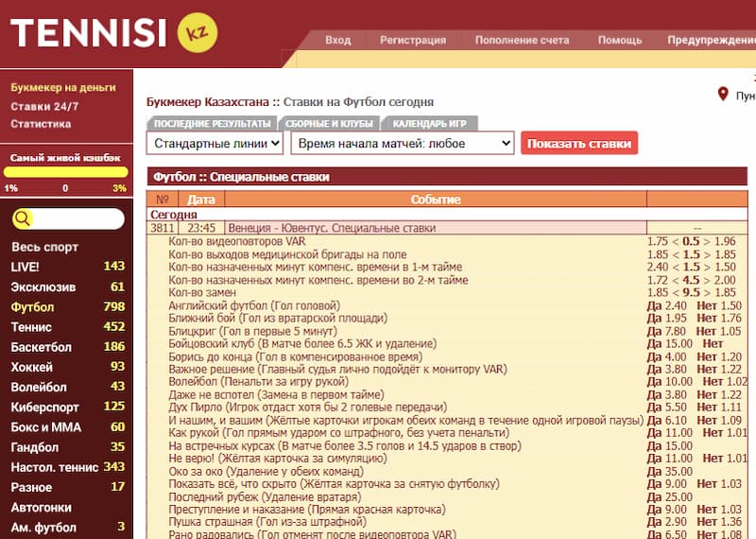Open the Помощь menu item
This screenshot has width=756, height=539.
(x=620, y=40)
